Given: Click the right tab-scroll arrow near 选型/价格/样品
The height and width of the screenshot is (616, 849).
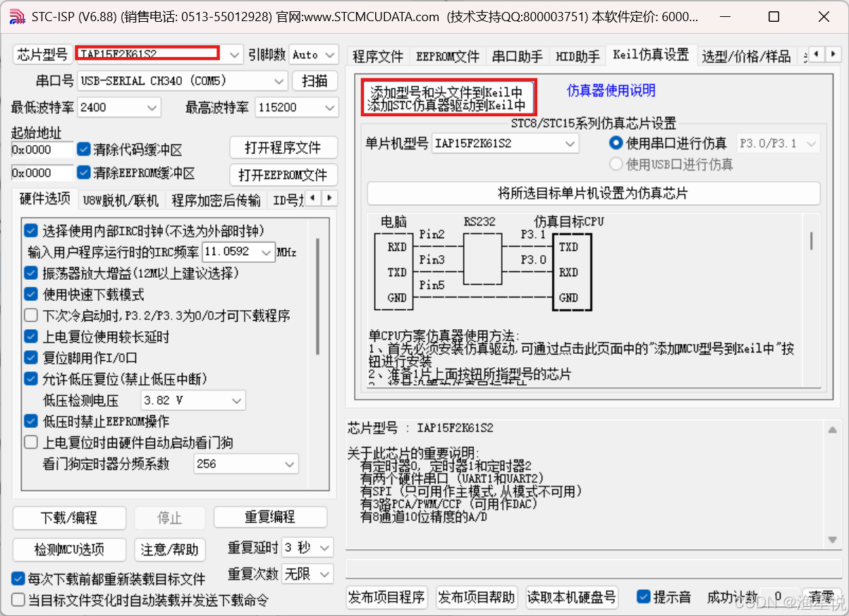Looking at the screenshot, I should [x=834, y=55].
